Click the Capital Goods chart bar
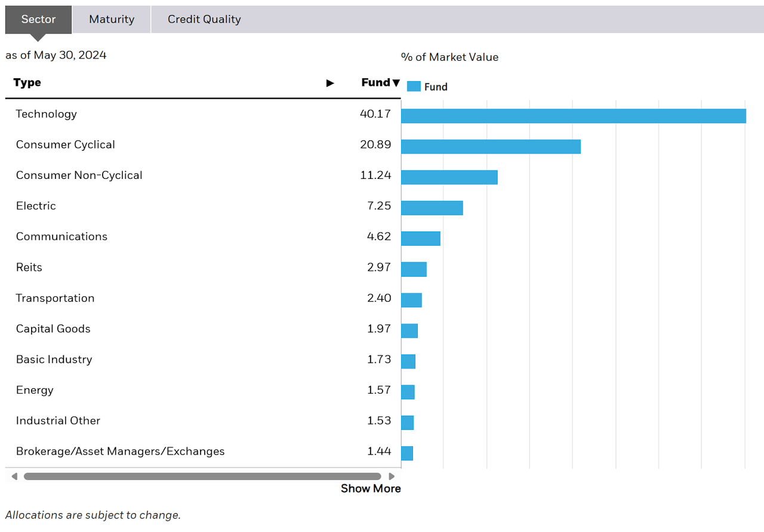 click(409, 330)
